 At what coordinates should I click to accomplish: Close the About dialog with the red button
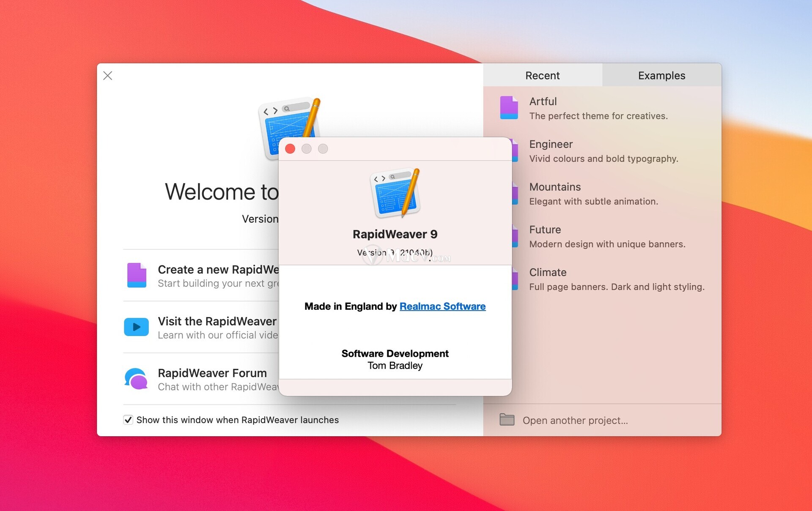[290, 149]
